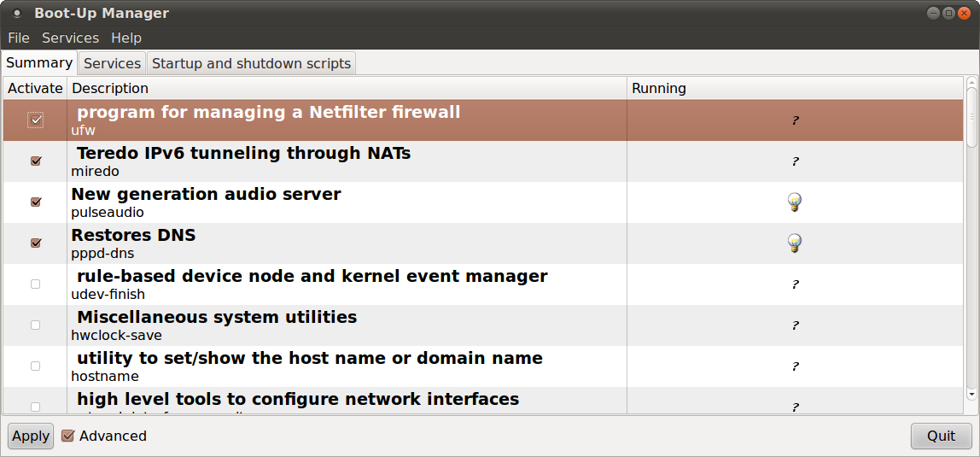Click the lightbulb running icon for pppd-dns

coord(795,243)
